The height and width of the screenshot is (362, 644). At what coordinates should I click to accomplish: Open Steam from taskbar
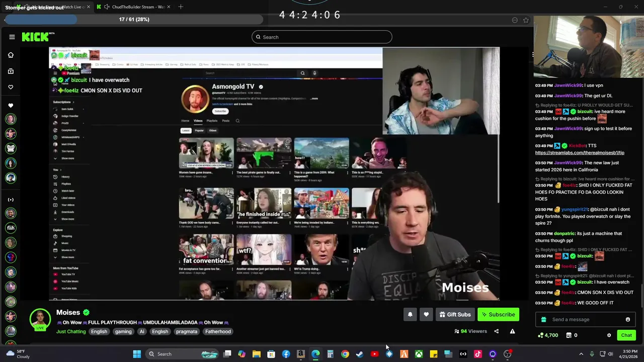[x=360, y=354]
